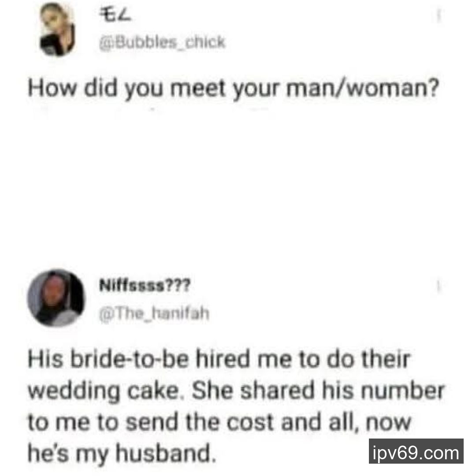This screenshot has width=476, height=476.
Task: Visit the @The_hanifah handle
Action: point(154,313)
